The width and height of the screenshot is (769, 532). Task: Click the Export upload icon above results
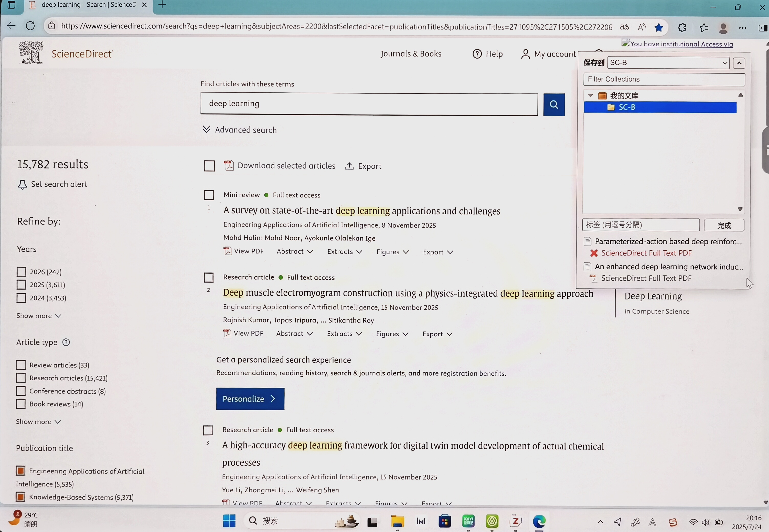(349, 166)
